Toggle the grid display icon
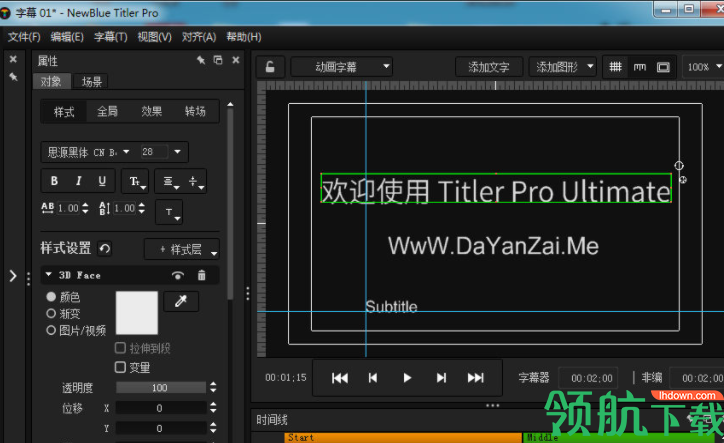Image resolution: width=724 pixels, height=443 pixels. click(615, 67)
